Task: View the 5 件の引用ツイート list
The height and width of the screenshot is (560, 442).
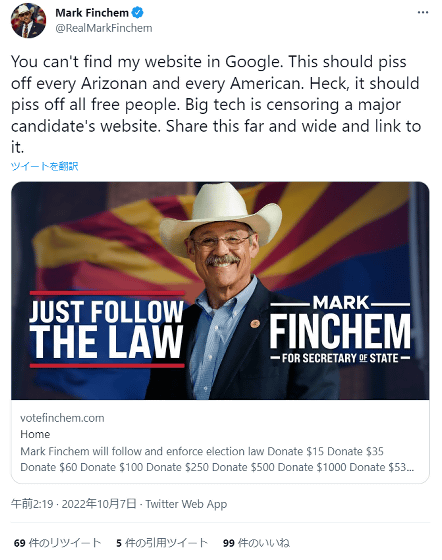Action: tap(162, 543)
